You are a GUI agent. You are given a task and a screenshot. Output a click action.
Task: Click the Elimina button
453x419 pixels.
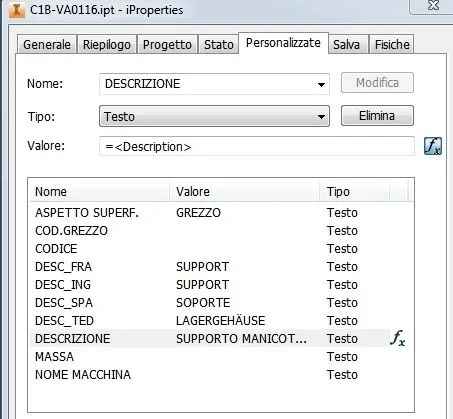377,116
